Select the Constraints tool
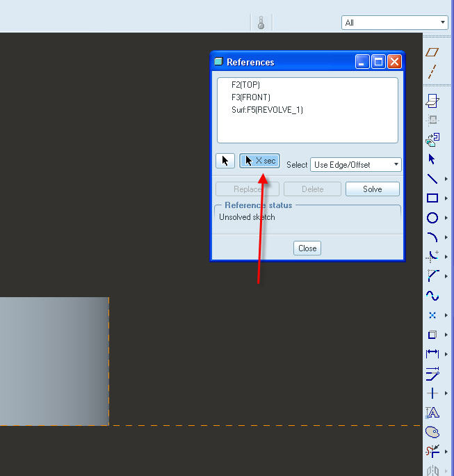The height and width of the screenshot is (476, 454). (432, 393)
